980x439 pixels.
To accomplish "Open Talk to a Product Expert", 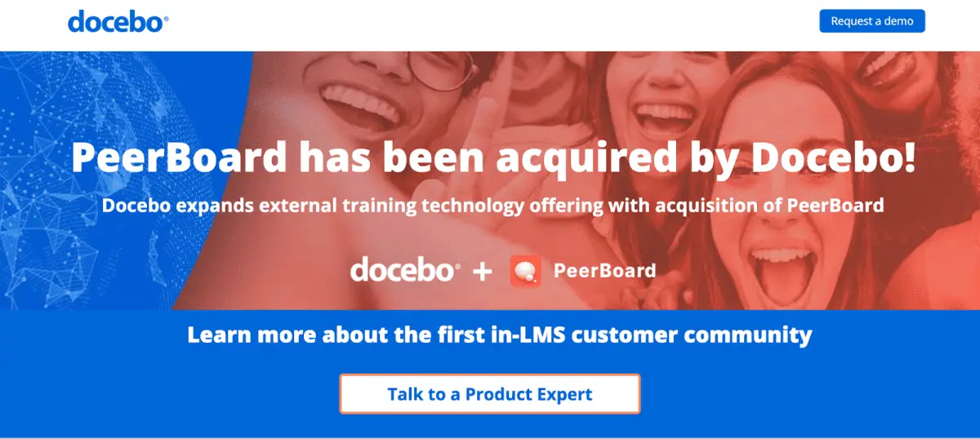I will [490, 394].
